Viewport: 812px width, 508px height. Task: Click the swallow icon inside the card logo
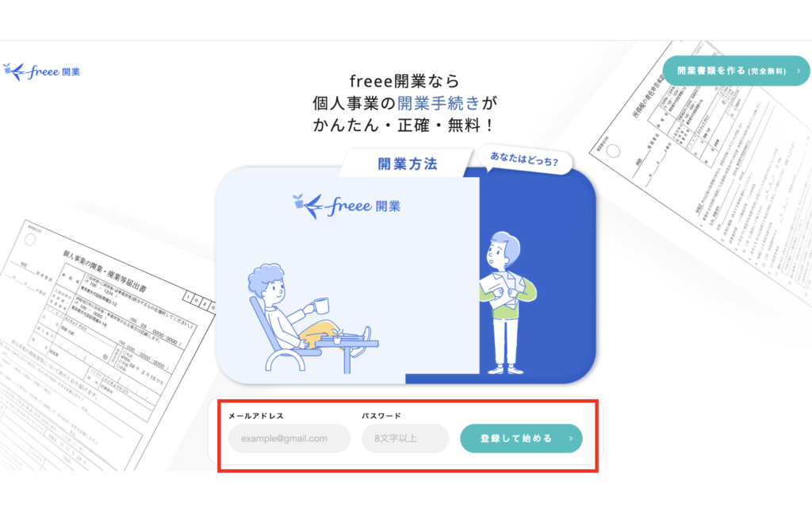(x=308, y=206)
